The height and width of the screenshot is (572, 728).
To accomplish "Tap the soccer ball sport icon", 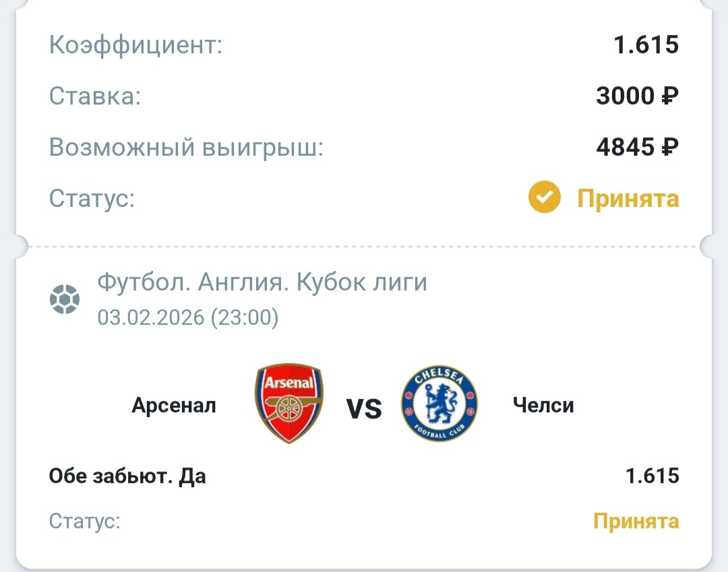I will 65,298.
